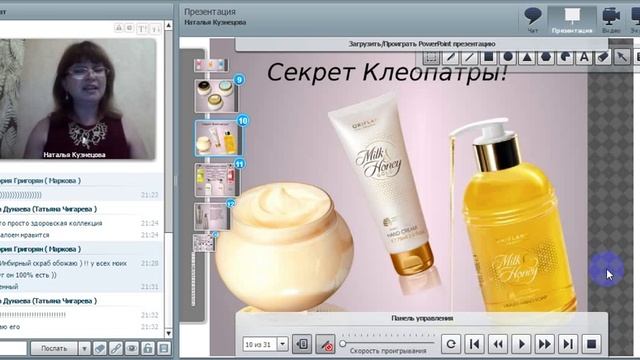Open the dropdown arrow beside Послать
640x360 pixels.
(84, 348)
